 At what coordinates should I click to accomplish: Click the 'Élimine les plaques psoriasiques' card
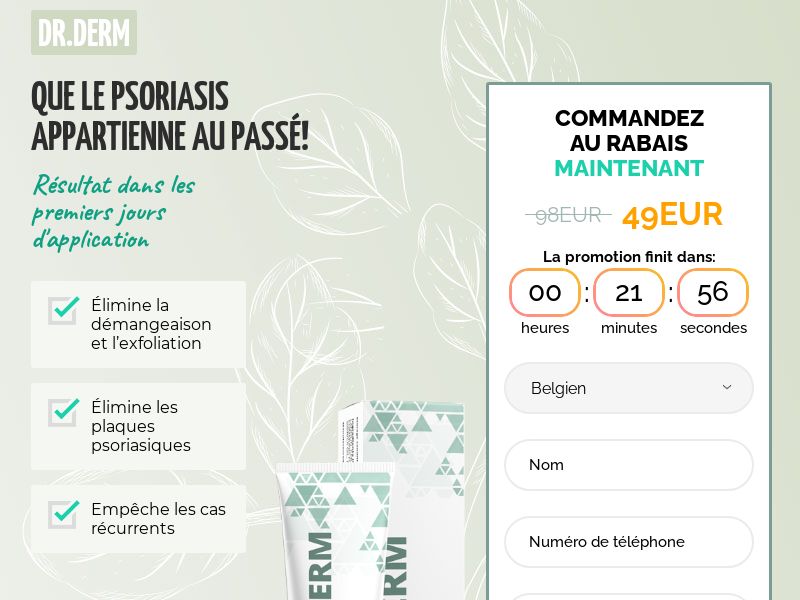(x=138, y=427)
